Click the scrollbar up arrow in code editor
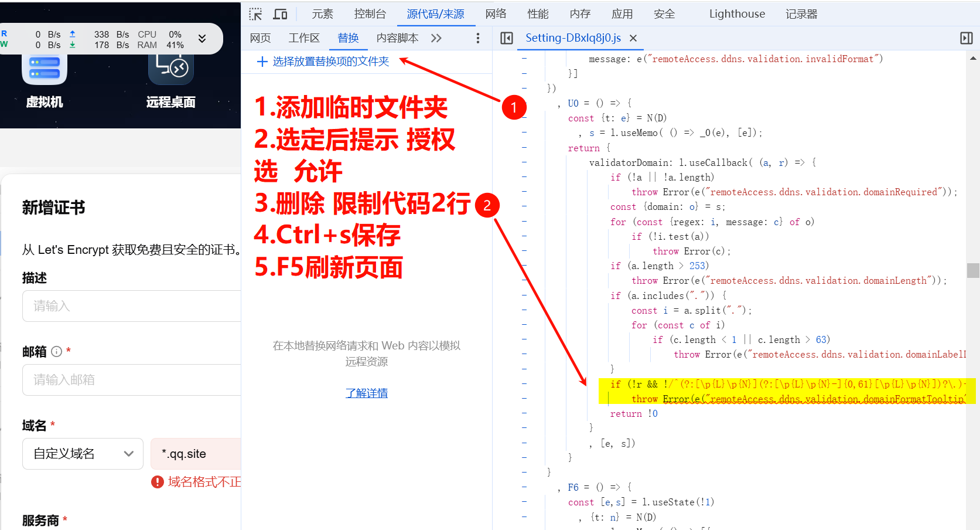 (x=973, y=58)
